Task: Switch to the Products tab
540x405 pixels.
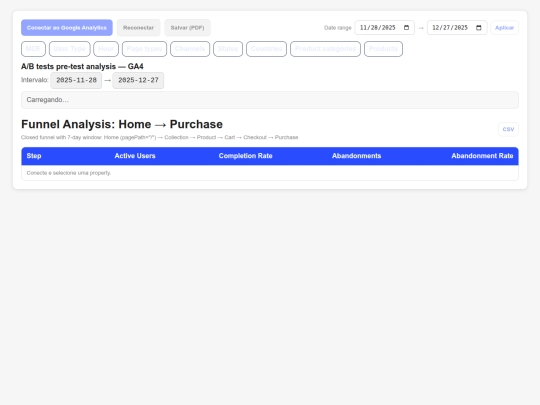Action: click(383, 49)
